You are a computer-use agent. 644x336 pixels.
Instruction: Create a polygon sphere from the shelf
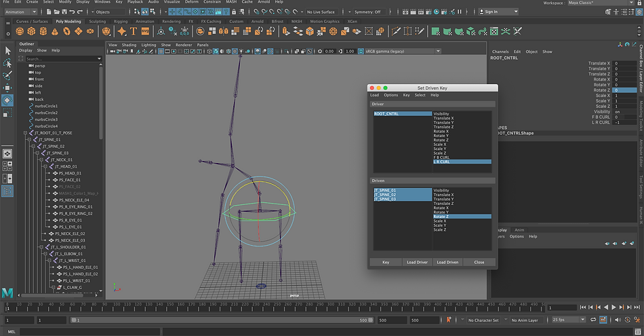point(20,31)
